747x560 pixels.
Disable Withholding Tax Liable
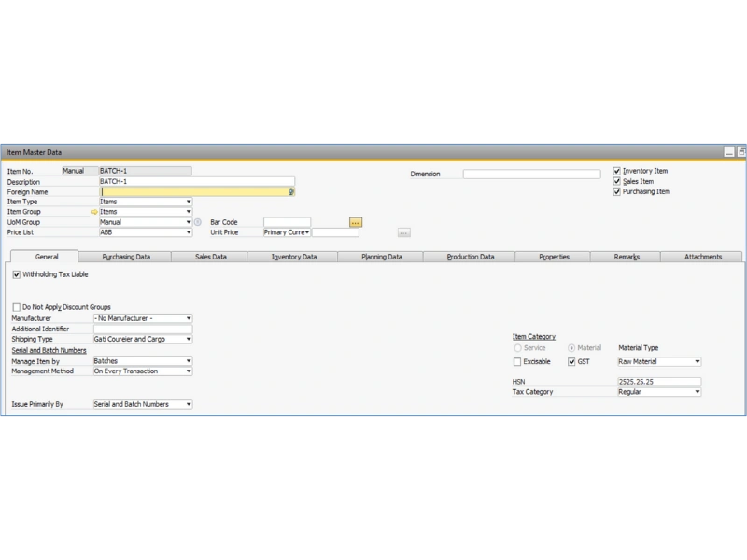17,275
